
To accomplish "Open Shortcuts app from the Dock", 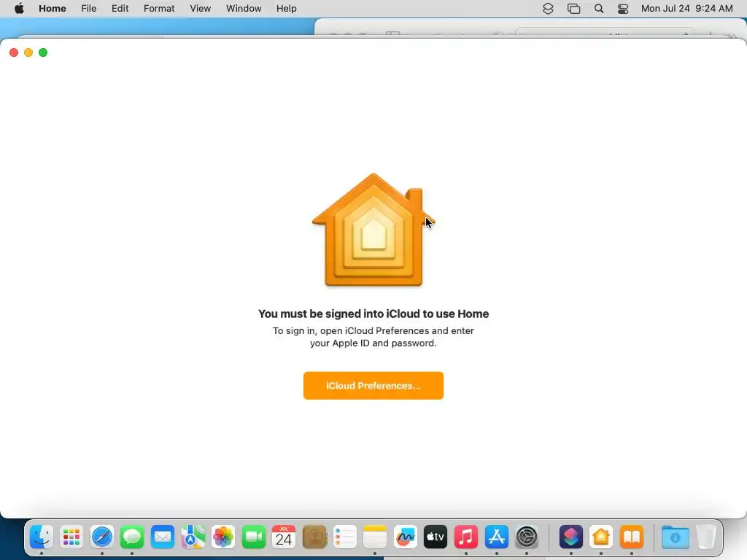I will (x=570, y=537).
